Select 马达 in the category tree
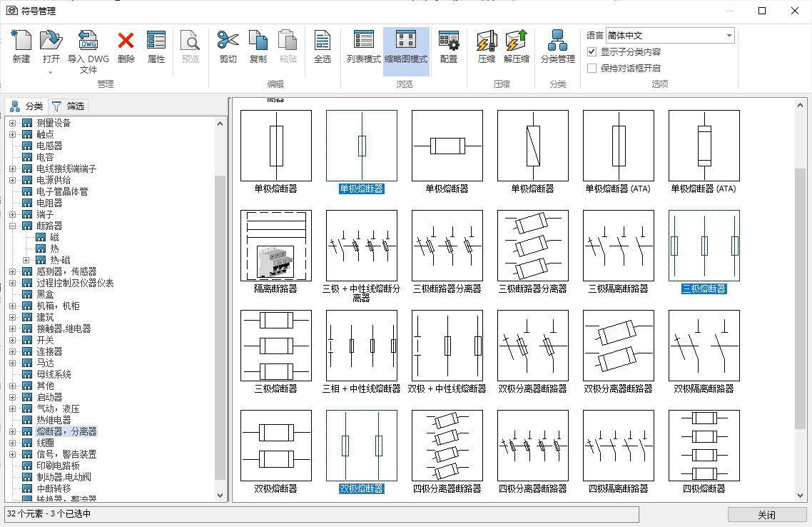 [45, 363]
